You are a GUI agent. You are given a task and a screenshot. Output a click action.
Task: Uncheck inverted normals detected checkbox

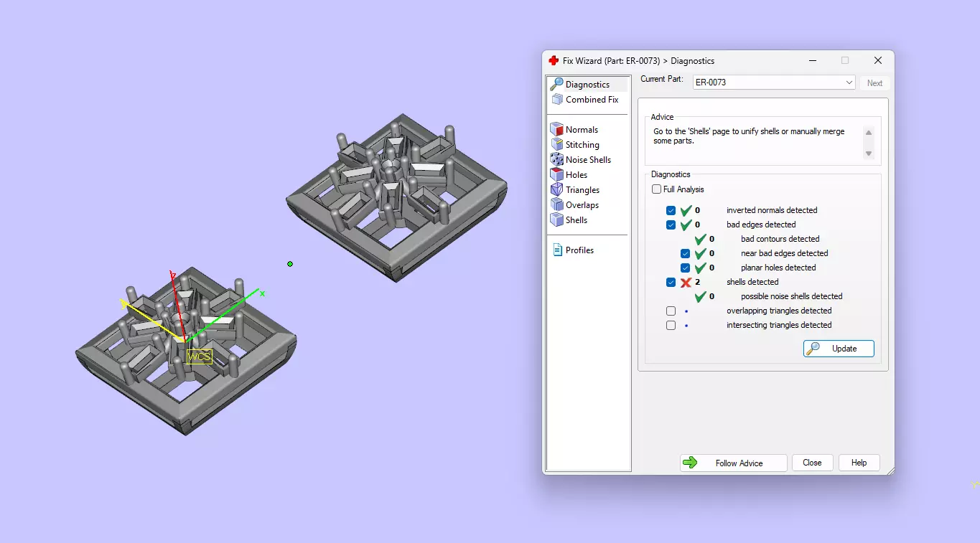pyautogui.click(x=671, y=210)
